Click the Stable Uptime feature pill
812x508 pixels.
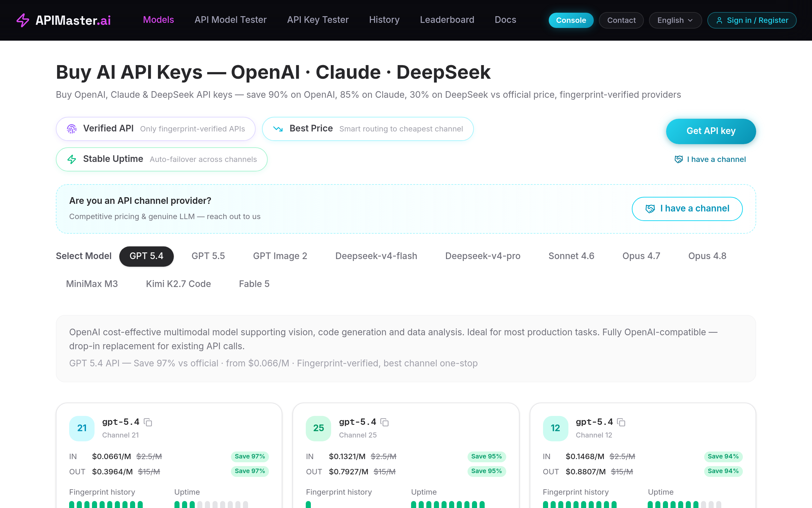click(x=161, y=159)
